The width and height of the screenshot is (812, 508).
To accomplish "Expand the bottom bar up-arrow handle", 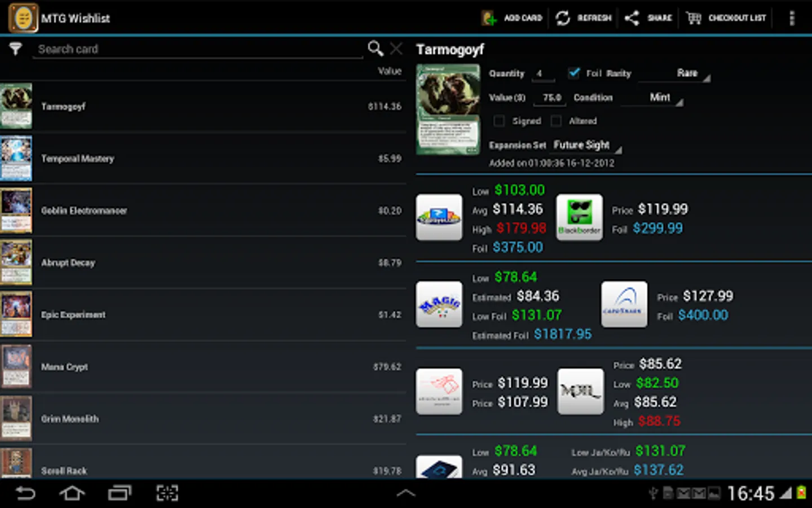I will 406,493.
